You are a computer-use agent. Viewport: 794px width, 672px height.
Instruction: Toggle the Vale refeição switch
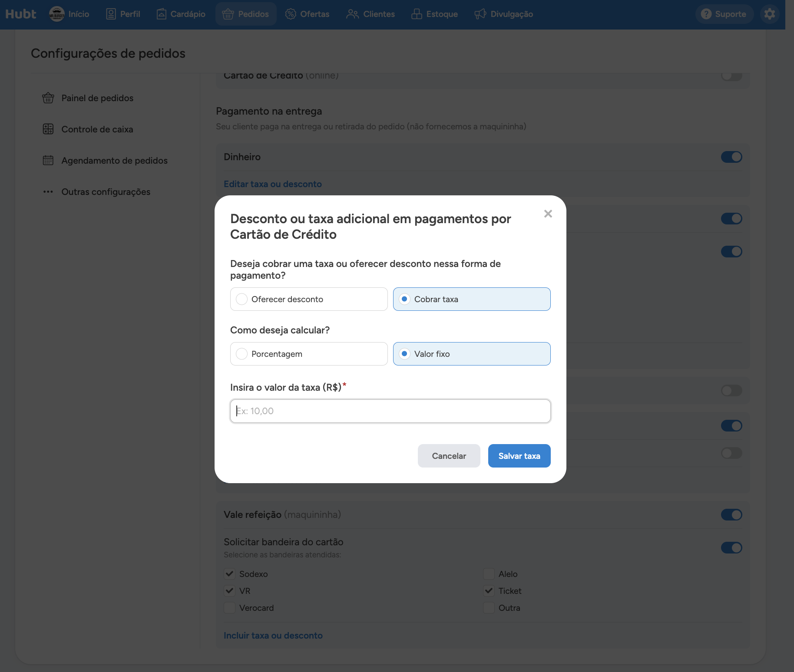[x=731, y=515]
